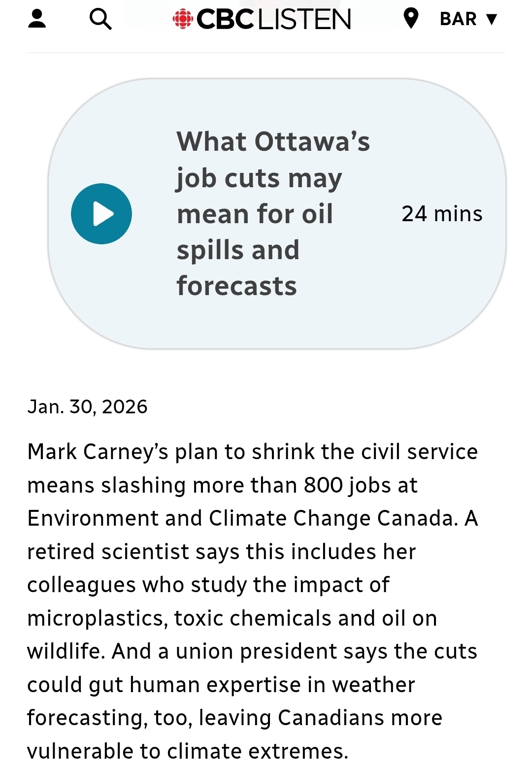This screenshot has height=769, width=532.
Task: Play the Ottawa job cuts episode
Action: pyautogui.click(x=101, y=214)
